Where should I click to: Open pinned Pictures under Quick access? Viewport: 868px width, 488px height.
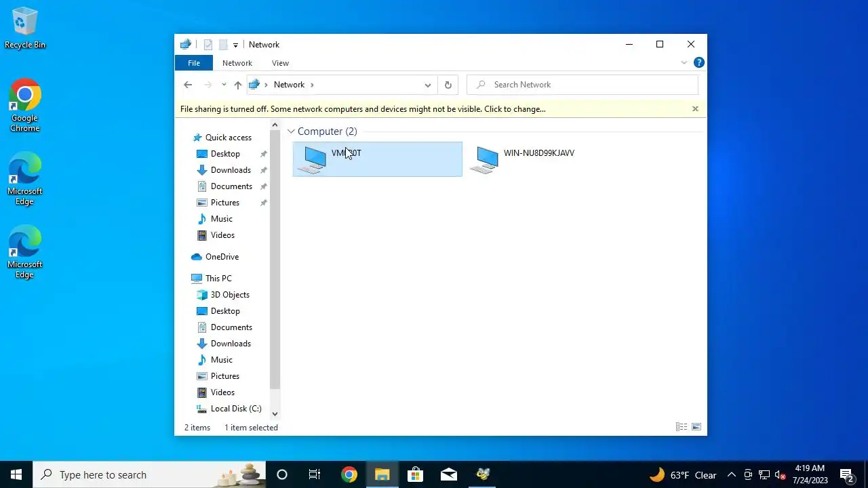(225, 203)
